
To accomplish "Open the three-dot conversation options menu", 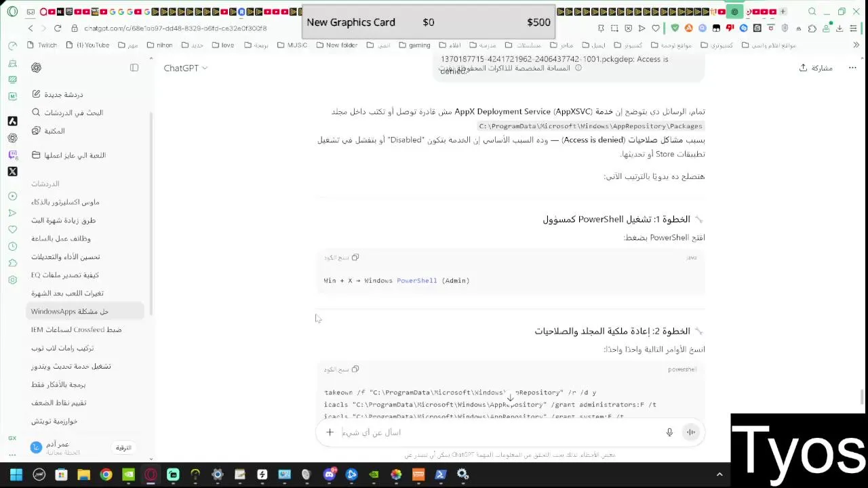I will pyautogui.click(x=852, y=68).
